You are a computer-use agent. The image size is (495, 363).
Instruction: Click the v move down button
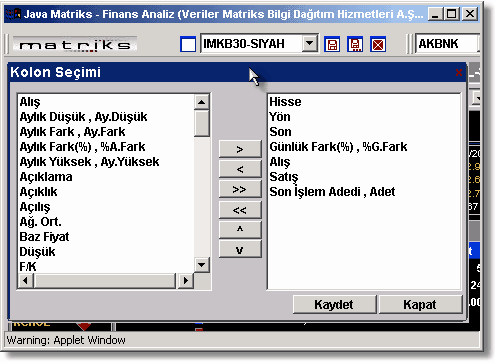pos(240,249)
